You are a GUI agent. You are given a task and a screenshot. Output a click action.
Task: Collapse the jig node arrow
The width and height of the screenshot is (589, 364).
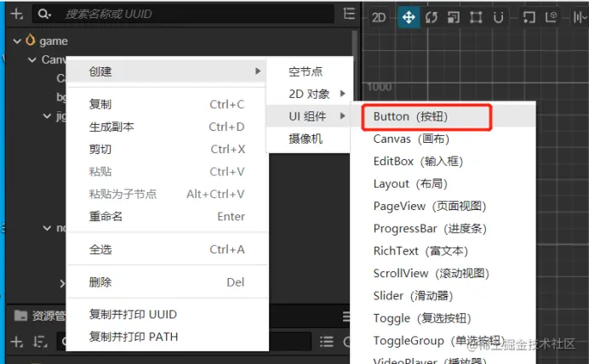(x=47, y=116)
